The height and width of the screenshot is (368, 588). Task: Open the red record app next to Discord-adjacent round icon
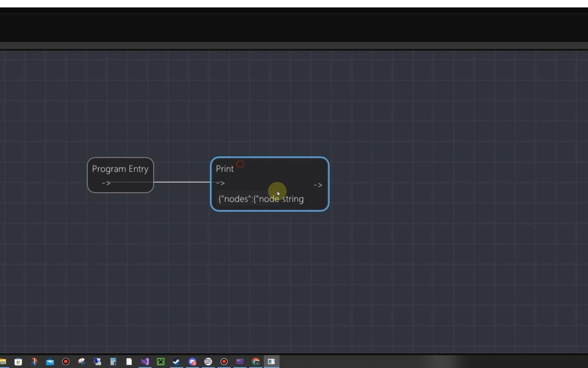click(x=224, y=362)
